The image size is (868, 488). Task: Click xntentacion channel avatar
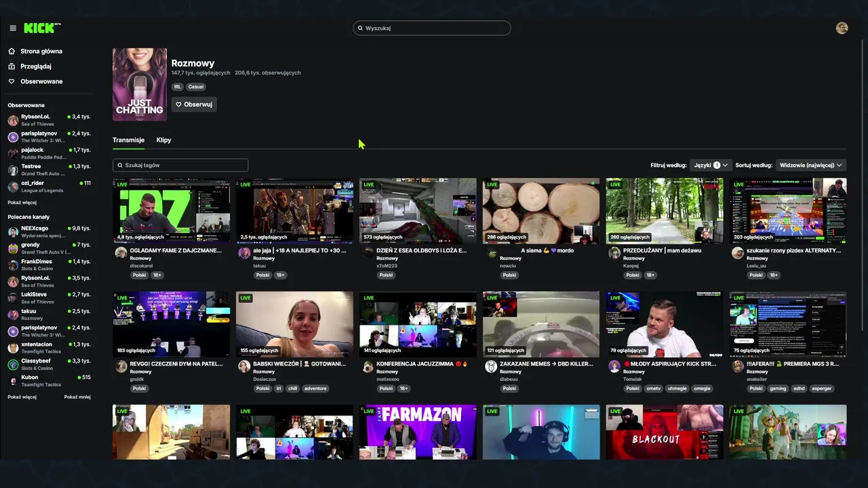pos(13,348)
